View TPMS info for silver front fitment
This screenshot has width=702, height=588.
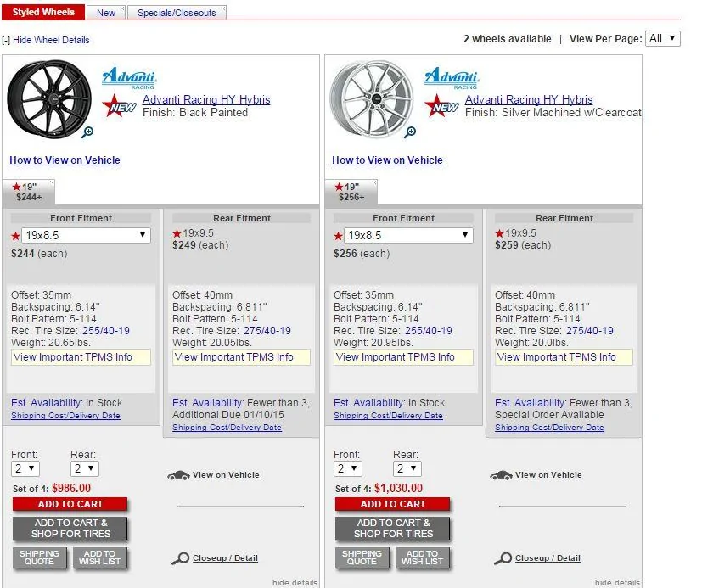click(403, 357)
